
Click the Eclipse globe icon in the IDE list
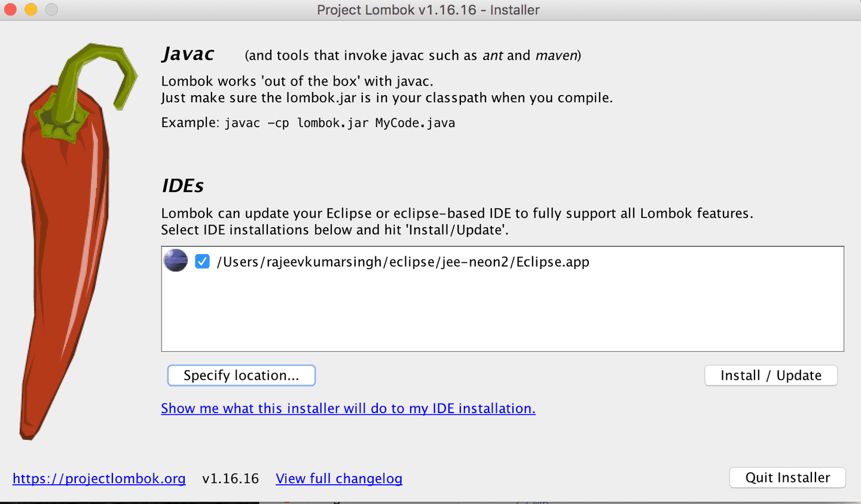point(176,261)
